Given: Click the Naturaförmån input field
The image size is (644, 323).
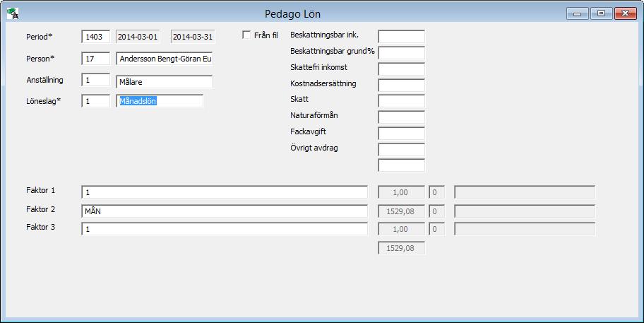Looking at the screenshot, I should click(401, 117).
